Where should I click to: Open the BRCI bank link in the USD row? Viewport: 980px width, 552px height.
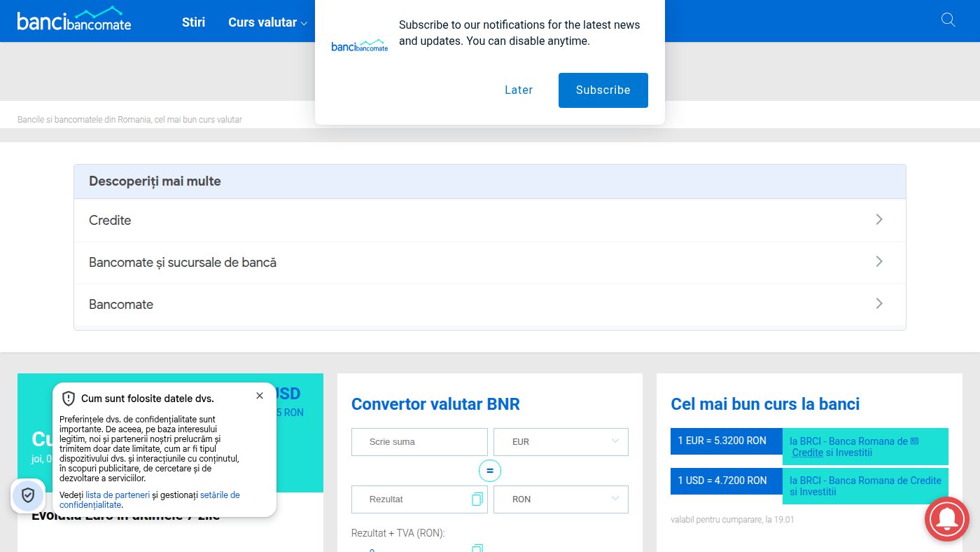pyautogui.click(x=865, y=486)
